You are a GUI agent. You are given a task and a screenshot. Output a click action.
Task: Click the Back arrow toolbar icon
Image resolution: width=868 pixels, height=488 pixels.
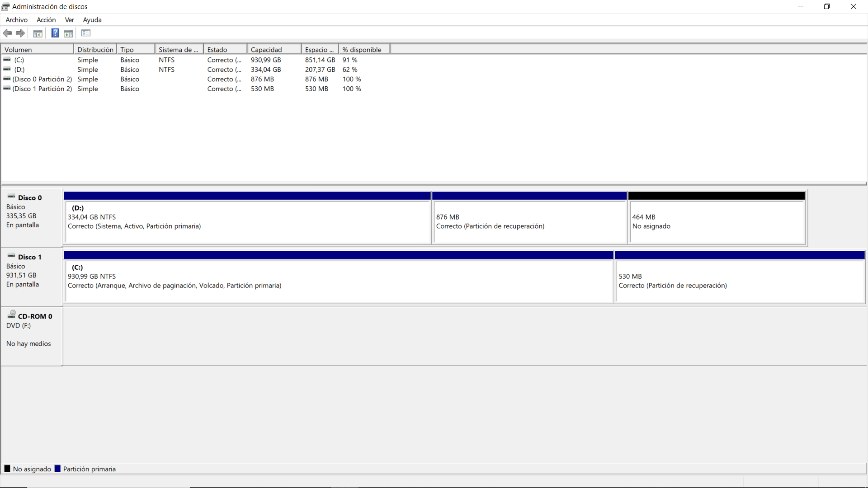pos(7,33)
